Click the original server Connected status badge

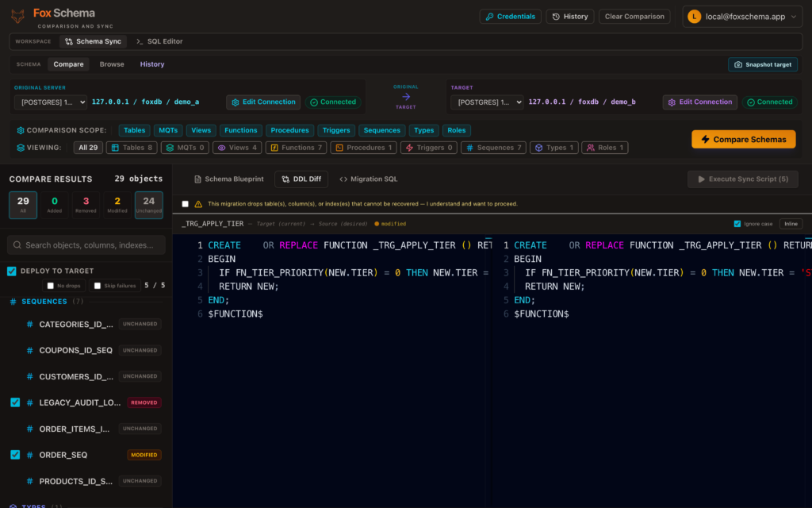tap(333, 102)
